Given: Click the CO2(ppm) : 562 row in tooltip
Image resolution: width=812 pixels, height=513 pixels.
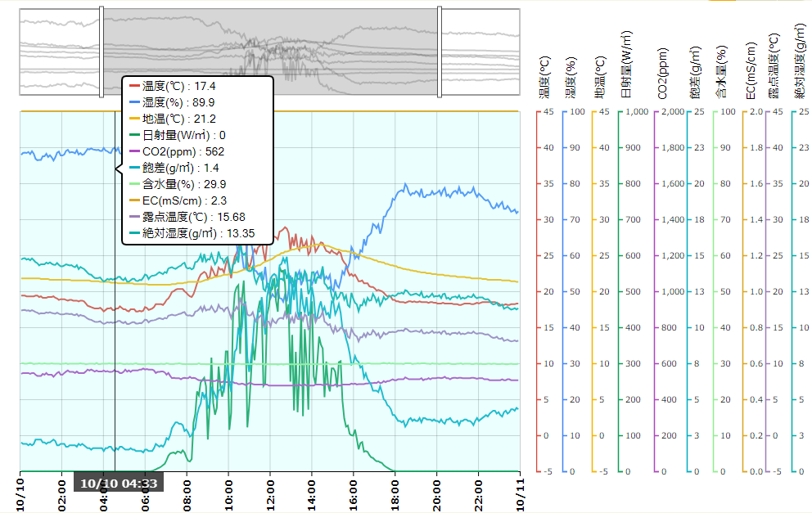Looking at the screenshot, I should (183, 151).
